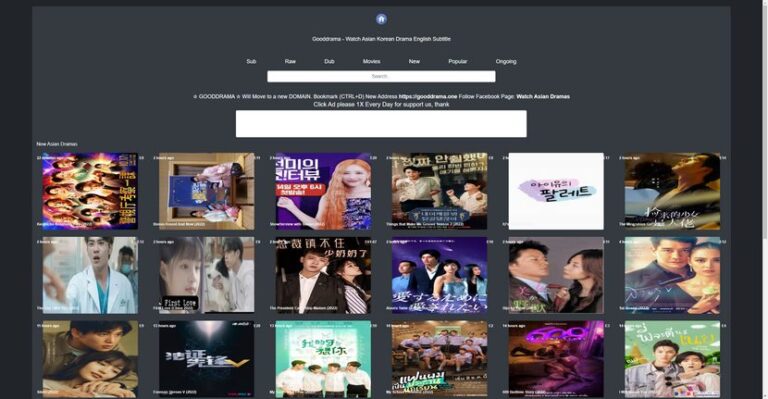Go to the Movies section
The width and height of the screenshot is (768, 399).
[371, 62]
